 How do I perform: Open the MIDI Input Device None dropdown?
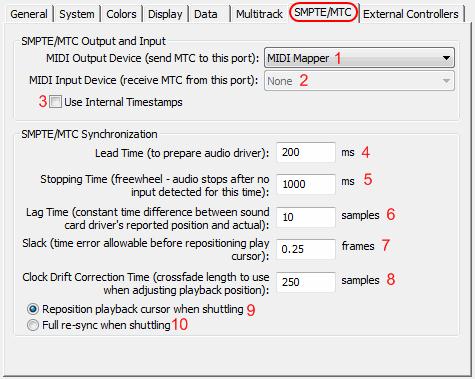click(x=359, y=81)
